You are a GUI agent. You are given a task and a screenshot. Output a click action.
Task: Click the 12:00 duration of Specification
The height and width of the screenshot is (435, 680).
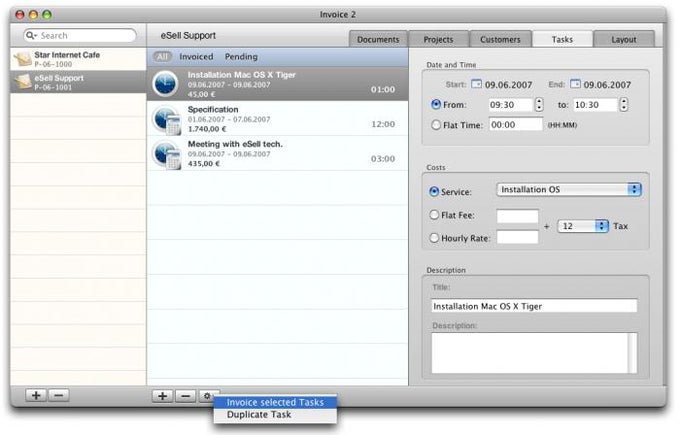383,124
